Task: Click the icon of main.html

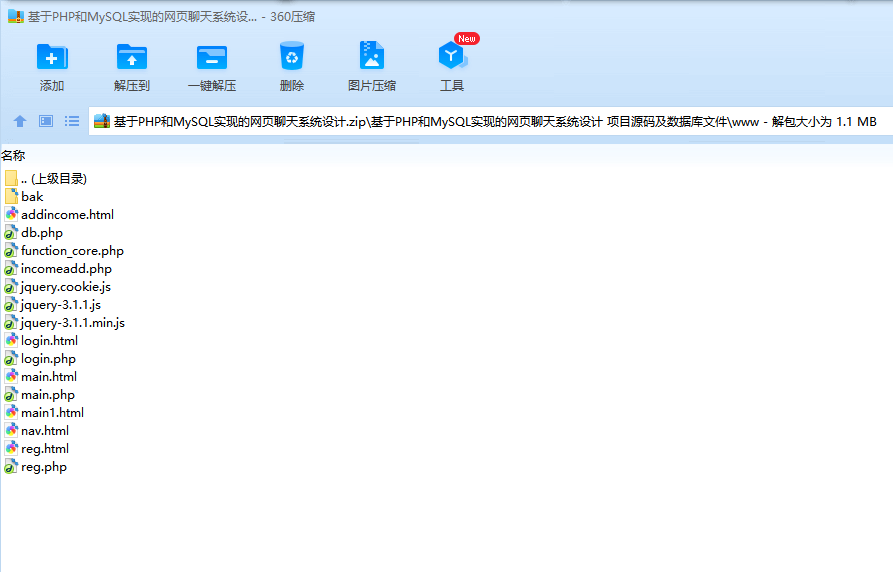Action: [x=11, y=376]
